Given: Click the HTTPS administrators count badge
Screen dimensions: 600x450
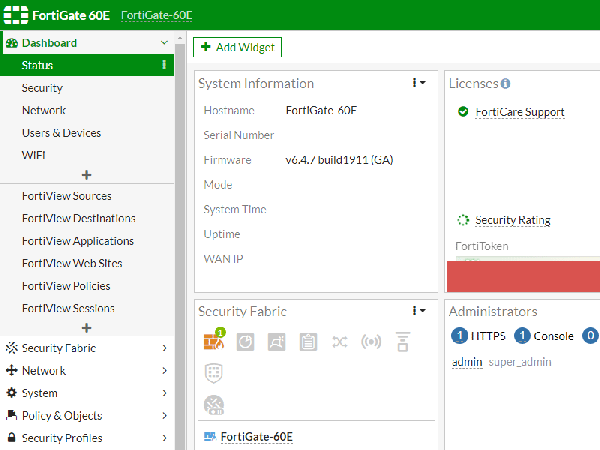Looking at the screenshot, I should [x=460, y=336].
